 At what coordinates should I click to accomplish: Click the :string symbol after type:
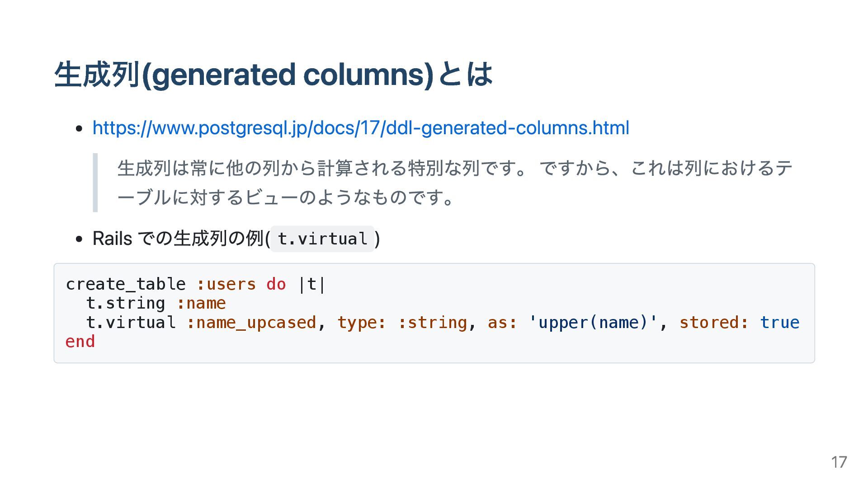point(432,323)
